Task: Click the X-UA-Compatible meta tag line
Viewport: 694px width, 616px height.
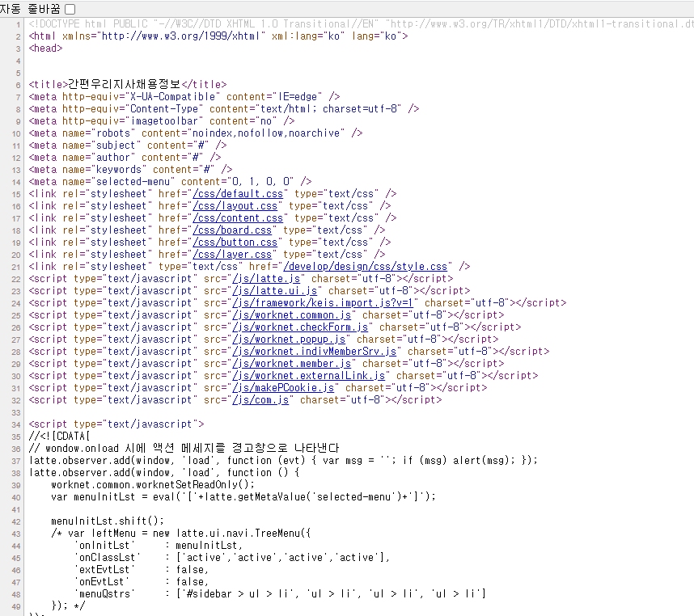Action: pyautogui.click(x=184, y=96)
